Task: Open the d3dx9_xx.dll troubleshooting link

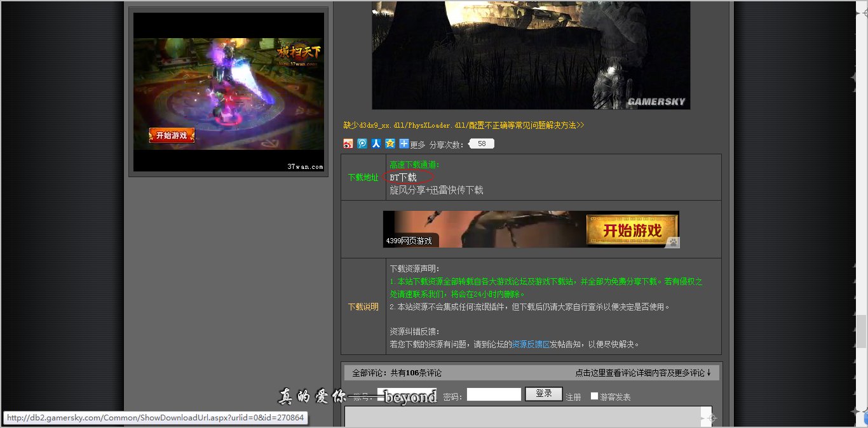Action: click(x=463, y=126)
